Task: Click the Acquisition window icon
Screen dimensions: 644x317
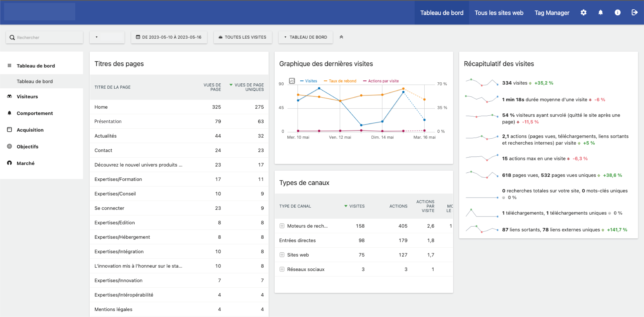Action: coord(10,130)
